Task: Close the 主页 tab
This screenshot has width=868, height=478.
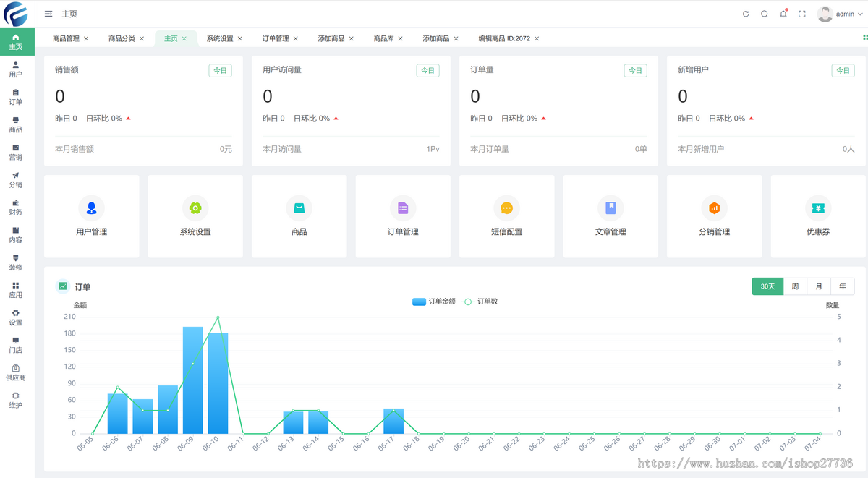Action: [x=184, y=38]
